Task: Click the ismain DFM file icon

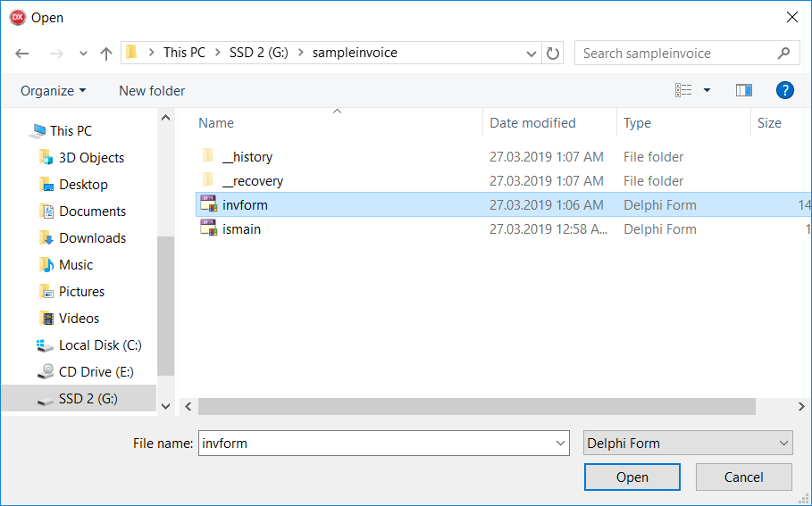Action: pyautogui.click(x=209, y=228)
